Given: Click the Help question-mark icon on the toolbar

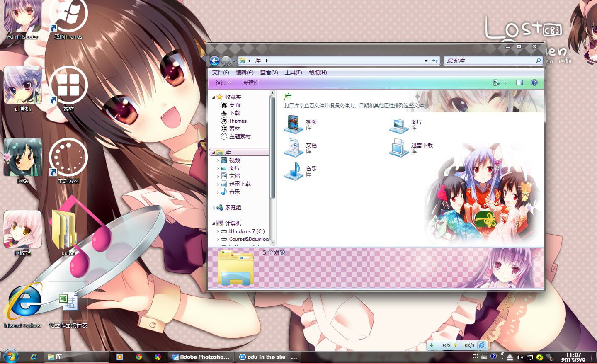Looking at the screenshot, I should (x=534, y=83).
